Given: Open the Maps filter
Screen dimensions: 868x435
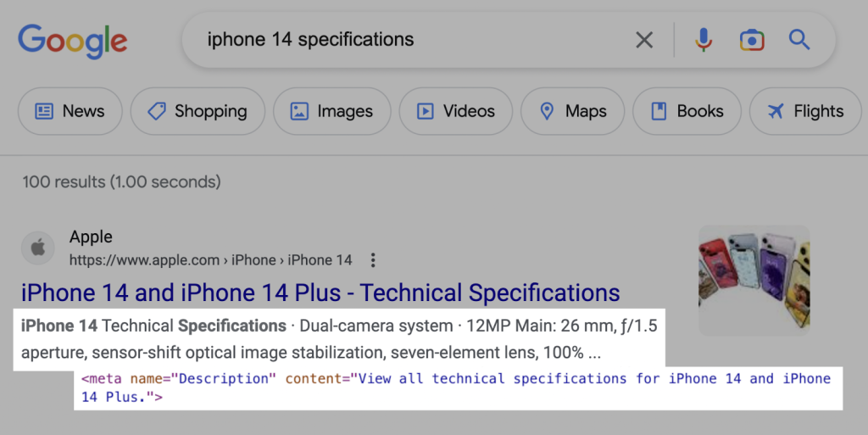Looking at the screenshot, I should tap(572, 111).
